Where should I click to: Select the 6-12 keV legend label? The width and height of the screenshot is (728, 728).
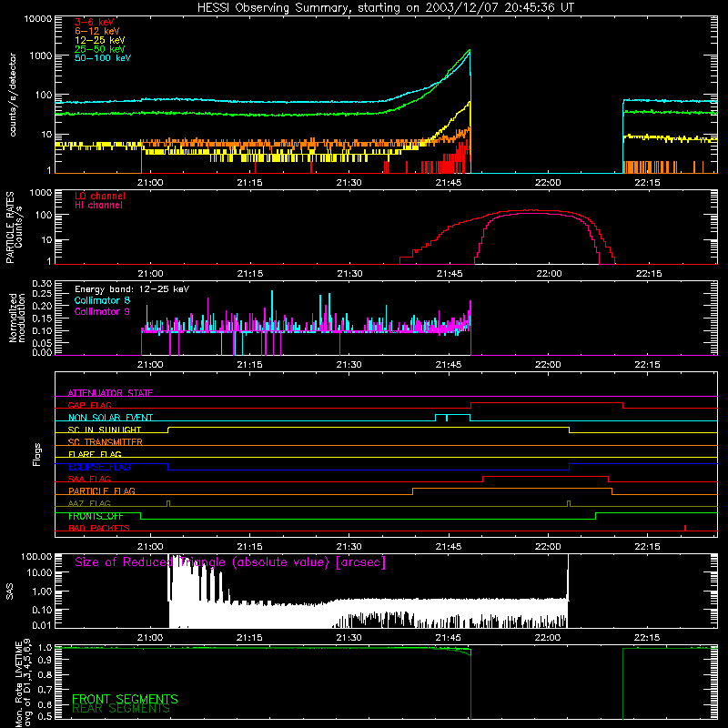click(x=97, y=31)
